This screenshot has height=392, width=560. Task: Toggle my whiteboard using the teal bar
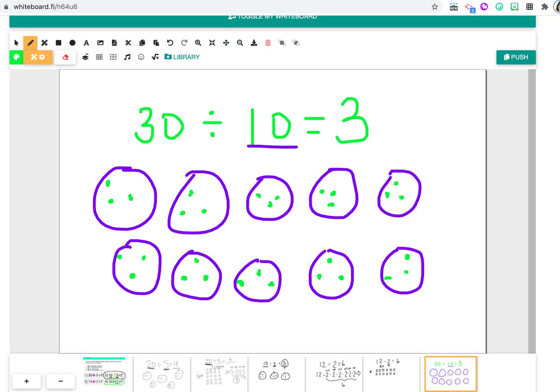[273, 21]
